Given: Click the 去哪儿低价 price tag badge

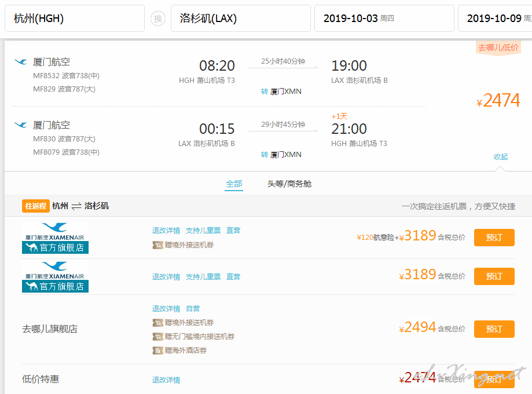Looking at the screenshot, I should tap(498, 48).
